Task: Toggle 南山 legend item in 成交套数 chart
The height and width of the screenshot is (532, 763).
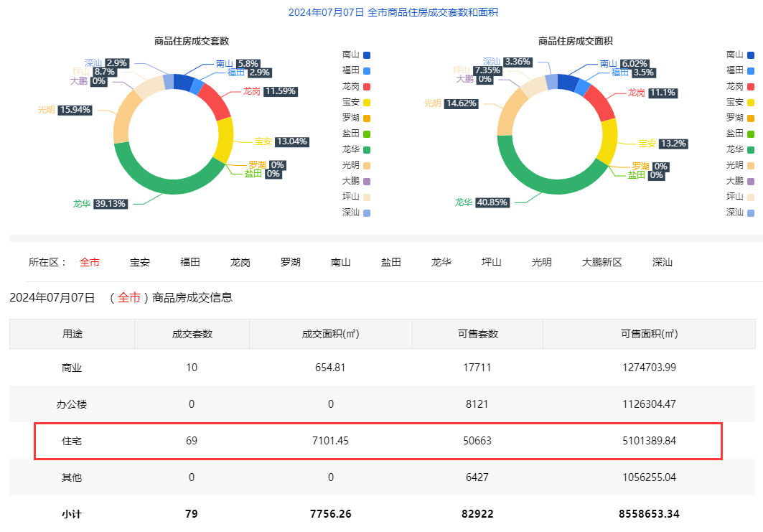Action: click(x=357, y=55)
